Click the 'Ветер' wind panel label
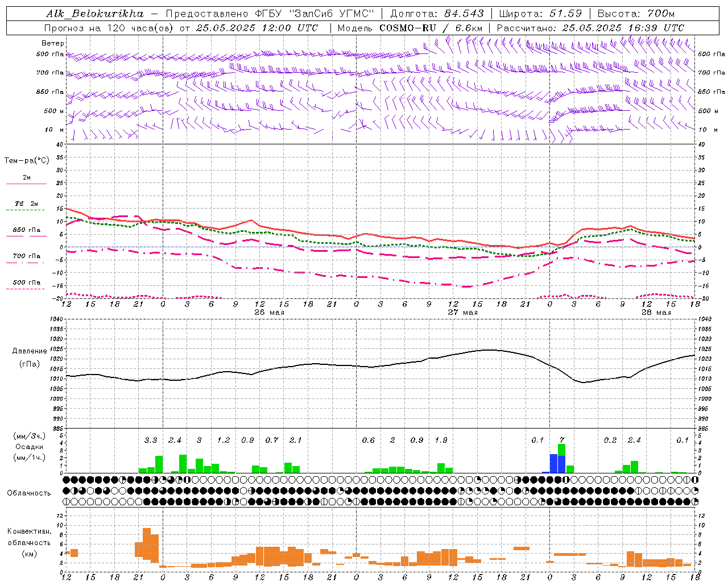728x582 pixels. click(52, 43)
